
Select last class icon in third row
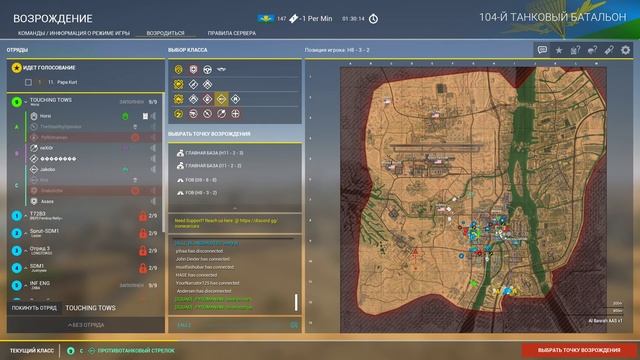point(236,99)
